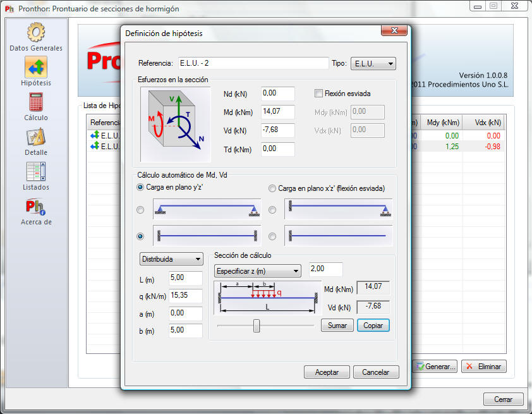Click the Mdy (kNm) column header
Screen dimensions: 532x414
(x=442, y=123)
